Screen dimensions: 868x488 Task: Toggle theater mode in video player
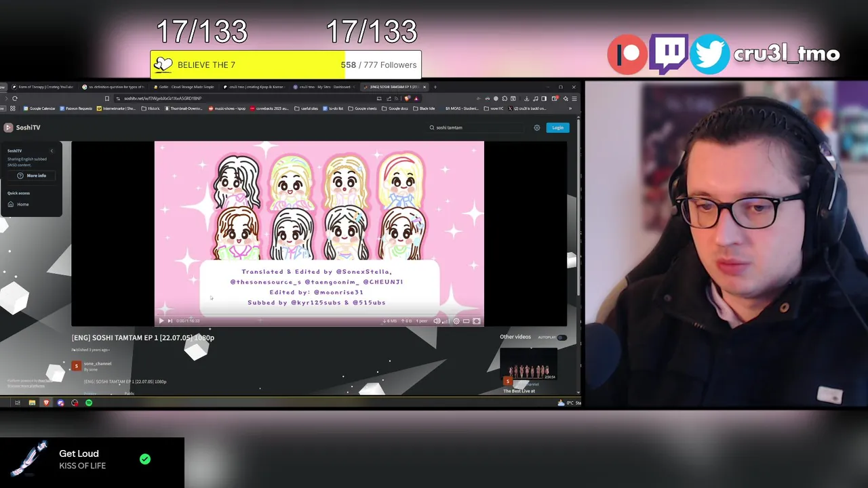coord(466,321)
